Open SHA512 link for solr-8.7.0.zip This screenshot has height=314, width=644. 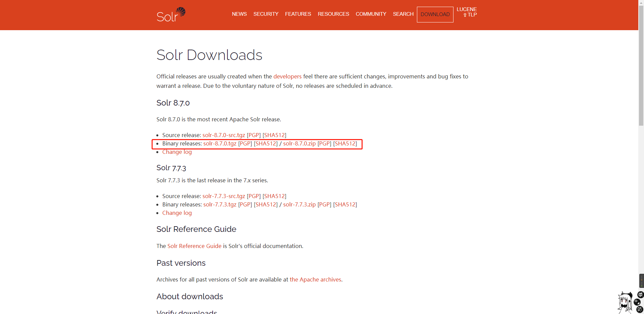click(345, 143)
